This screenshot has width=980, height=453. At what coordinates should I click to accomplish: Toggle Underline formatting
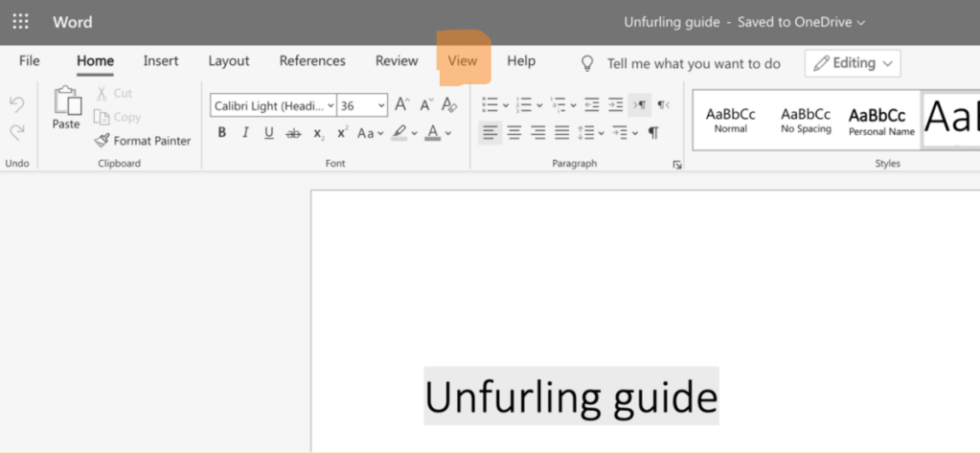click(268, 133)
